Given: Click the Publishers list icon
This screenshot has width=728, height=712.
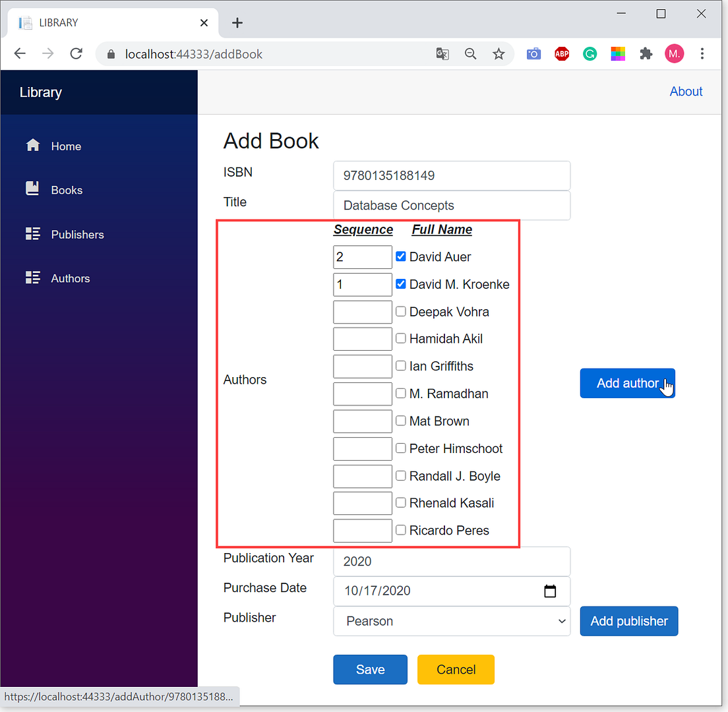Looking at the screenshot, I should (32, 233).
